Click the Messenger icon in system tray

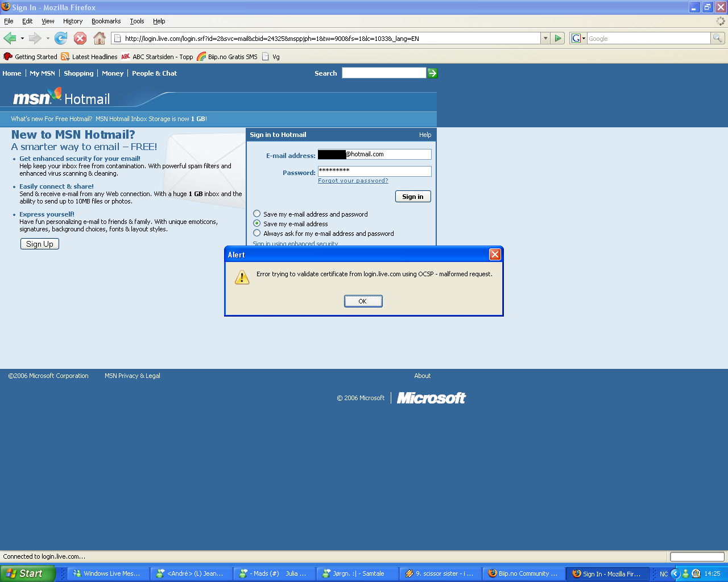pos(685,574)
